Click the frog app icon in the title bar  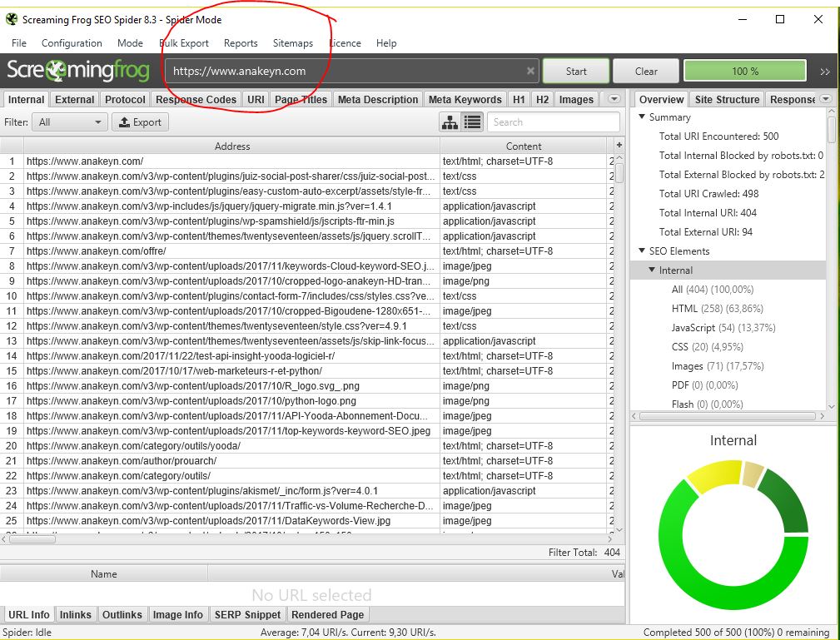pos(12,19)
